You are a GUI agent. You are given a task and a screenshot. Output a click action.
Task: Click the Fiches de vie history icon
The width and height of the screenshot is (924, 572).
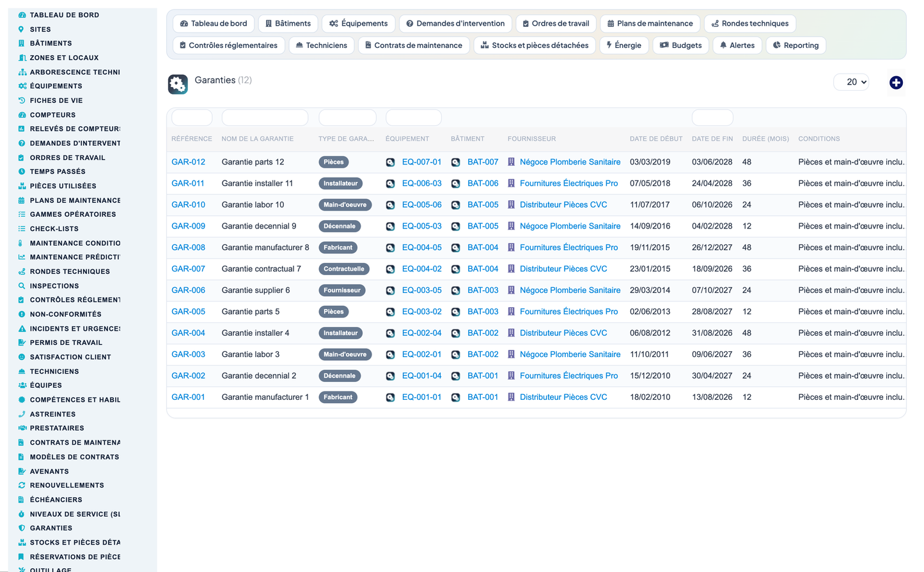22,100
